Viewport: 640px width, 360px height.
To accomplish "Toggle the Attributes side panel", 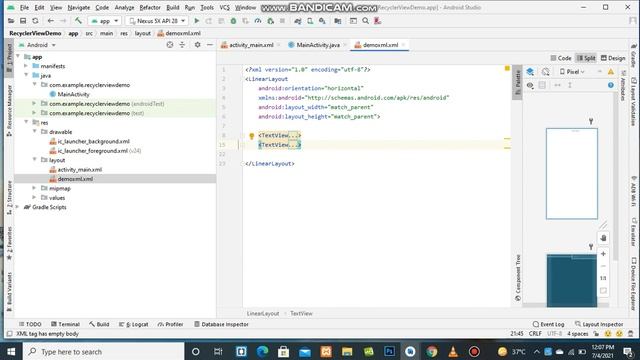I will pyautogui.click(x=623, y=86).
